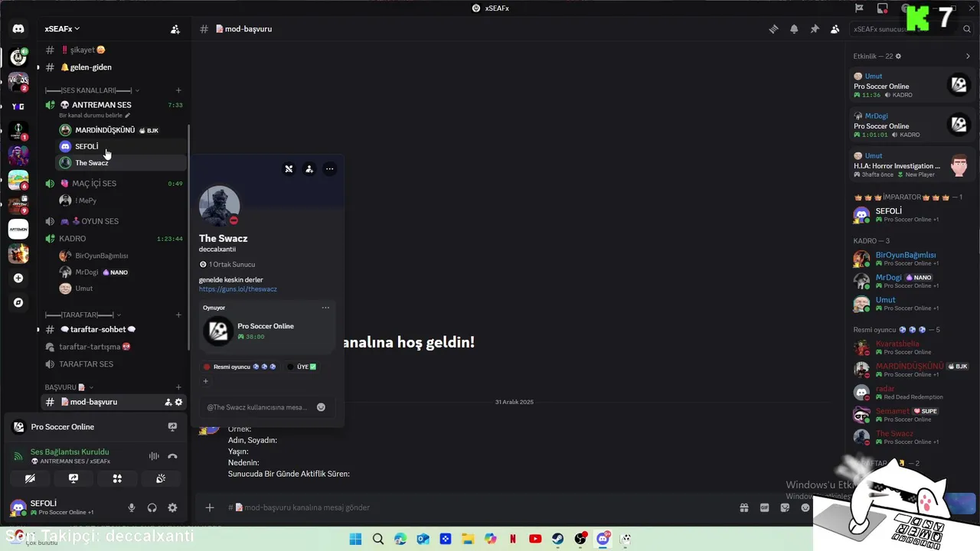The image size is (980, 551).
Task: Open soundboard in voice panel
Action: [x=161, y=478]
